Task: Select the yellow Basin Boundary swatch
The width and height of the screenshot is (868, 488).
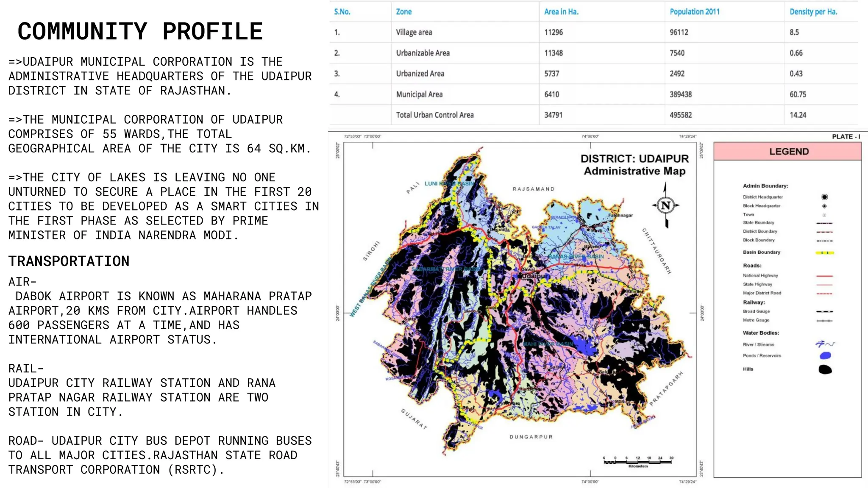Action: 825,253
